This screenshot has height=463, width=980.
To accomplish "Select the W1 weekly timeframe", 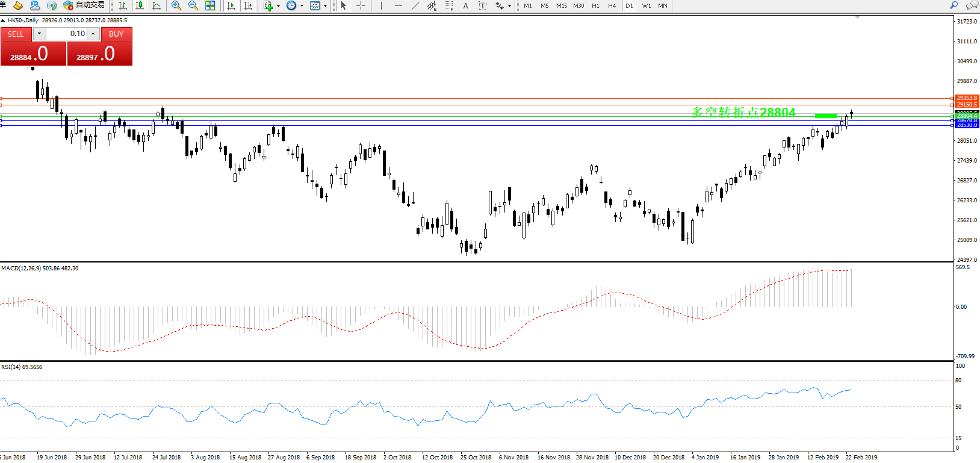I will (x=646, y=5).
